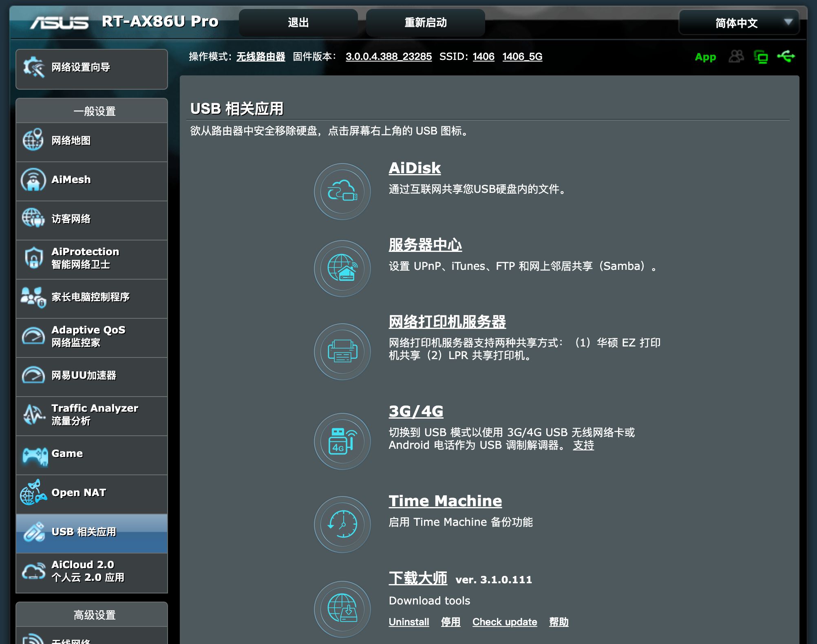The height and width of the screenshot is (644, 817).
Task: Click the Traffic Analyzer waveform icon
Action: pyautogui.click(x=34, y=414)
